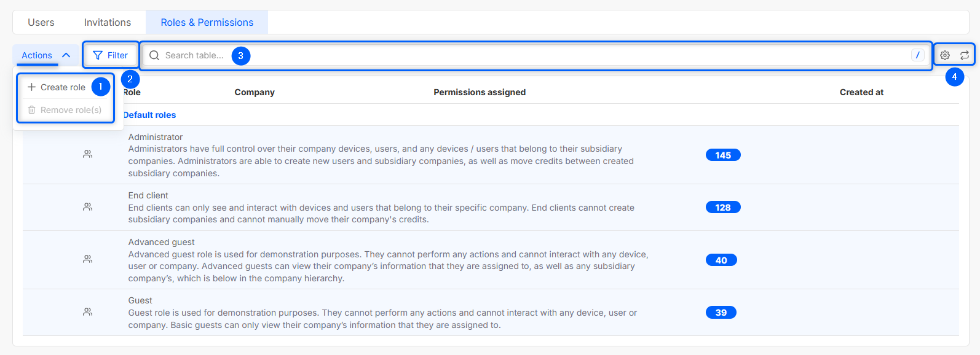Image resolution: width=980 pixels, height=355 pixels.
Task: Collapse the Default roles group
Action: pos(149,115)
